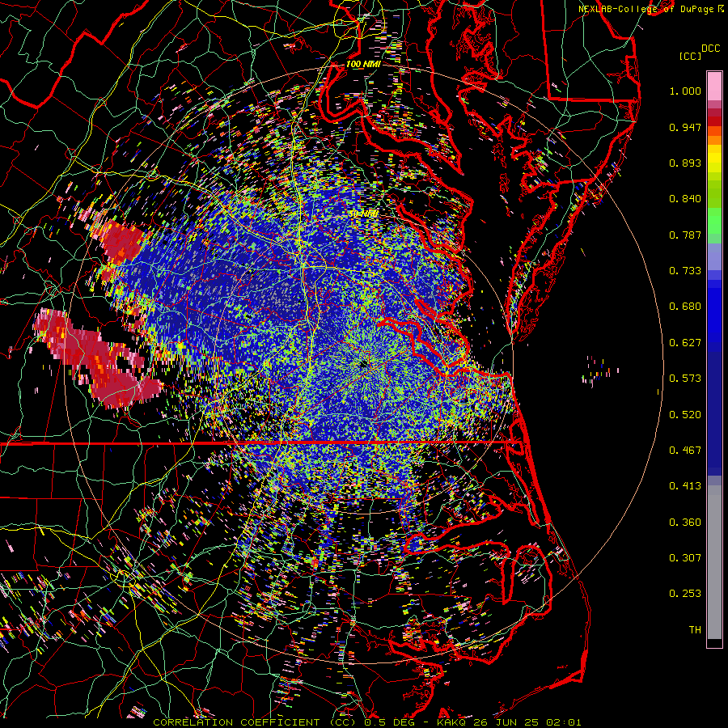The image size is (728, 728).
Task: Click the DCC label above the legend
Action: [711, 49]
